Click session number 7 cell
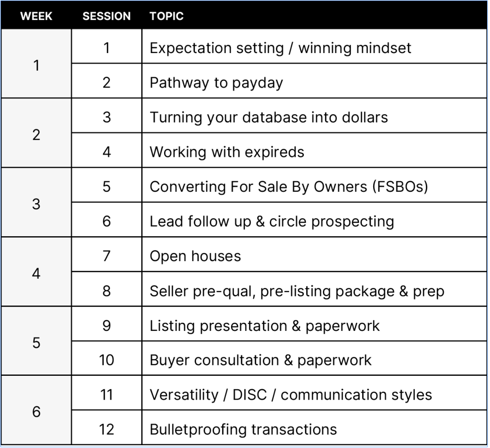This screenshot has height=448, width=490. (x=106, y=256)
